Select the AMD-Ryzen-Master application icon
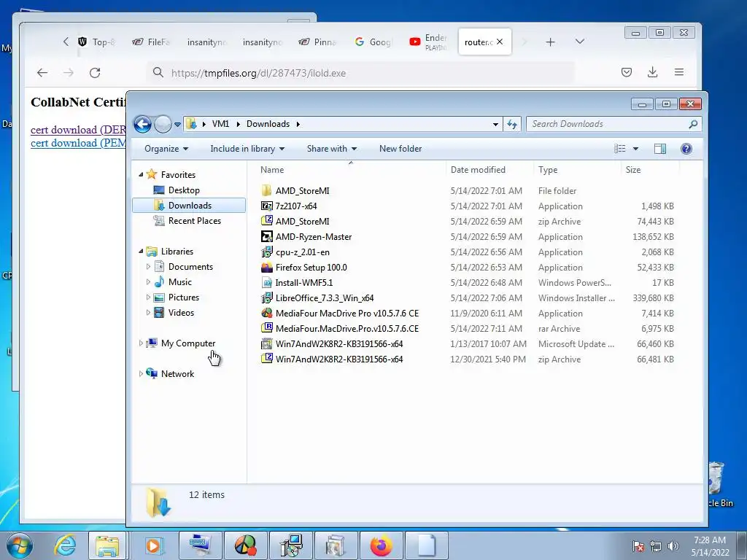 pos(267,237)
